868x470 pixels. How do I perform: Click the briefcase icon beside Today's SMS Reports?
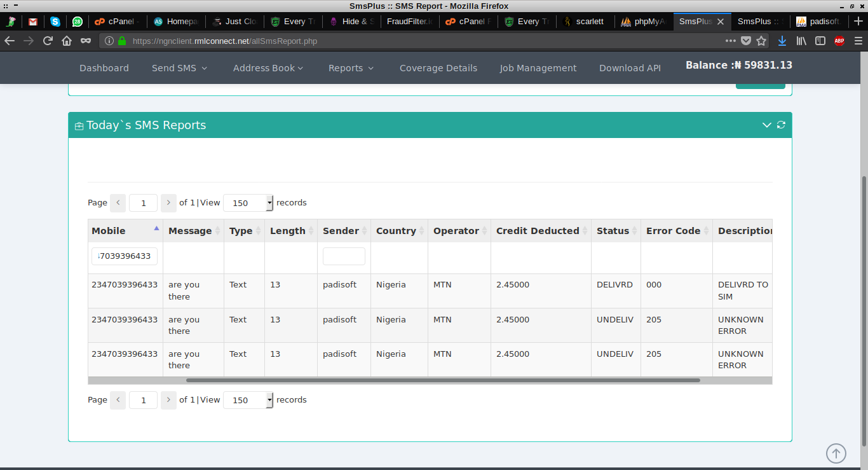point(79,126)
